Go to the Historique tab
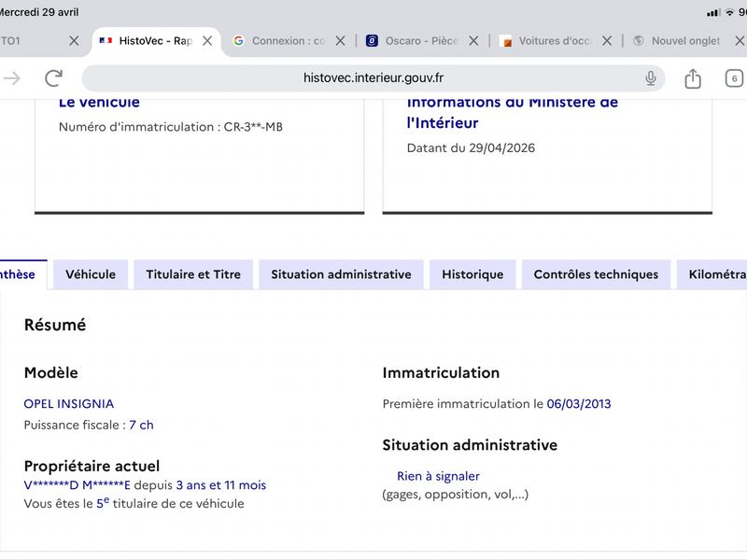This screenshot has height=560, width=747. tap(472, 274)
